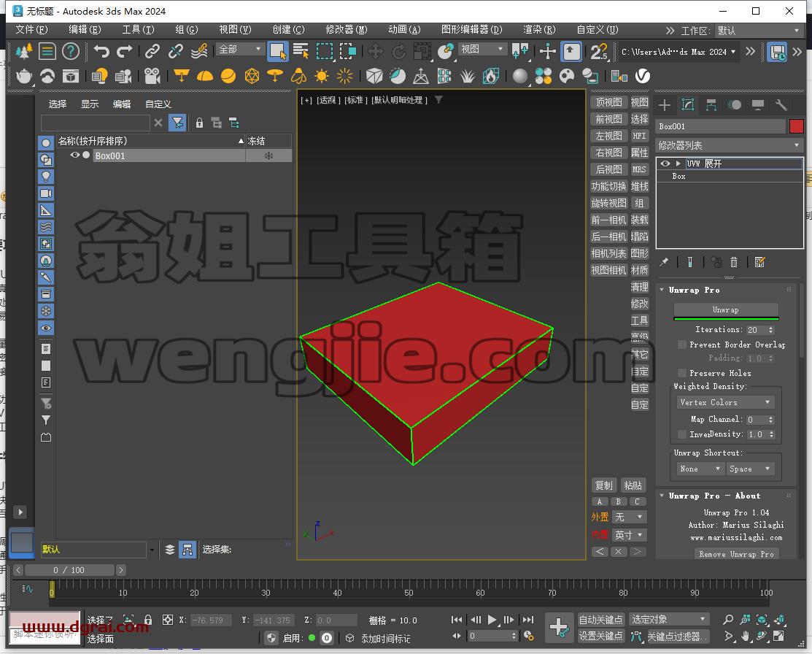Image resolution: width=812 pixels, height=654 pixels.
Task: Click Pan View hand icon
Action: 745,636
